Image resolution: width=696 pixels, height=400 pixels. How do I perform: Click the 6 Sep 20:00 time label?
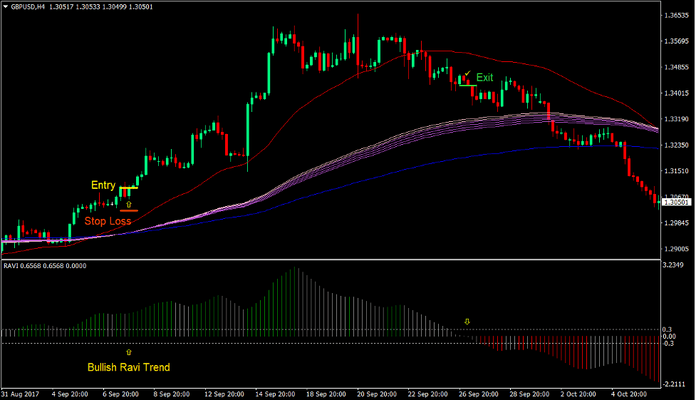point(121,394)
